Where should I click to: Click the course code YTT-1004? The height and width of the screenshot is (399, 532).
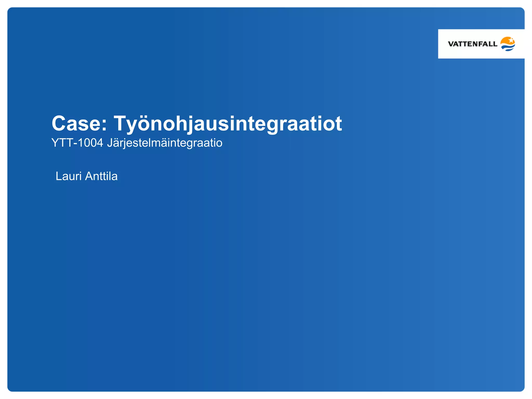(77, 143)
